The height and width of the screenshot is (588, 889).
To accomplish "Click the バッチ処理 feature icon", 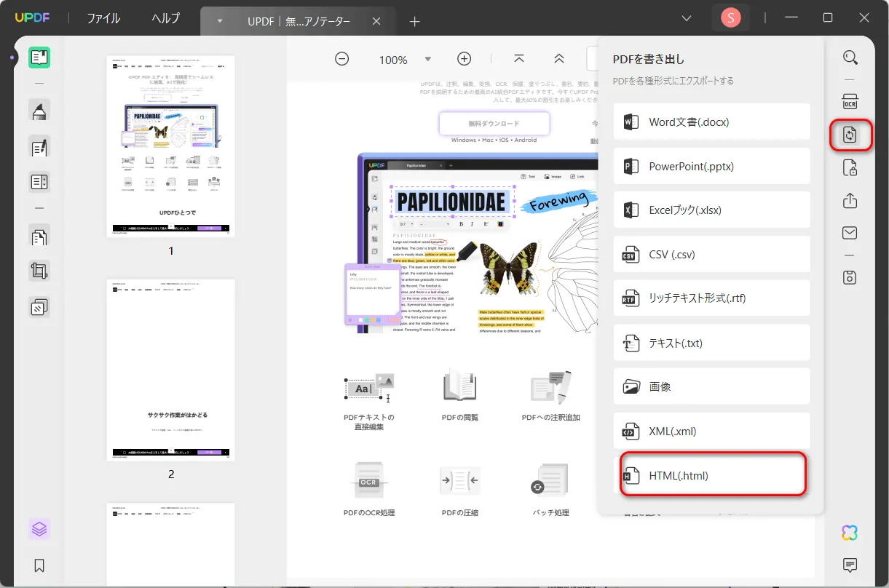I will click(551, 481).
